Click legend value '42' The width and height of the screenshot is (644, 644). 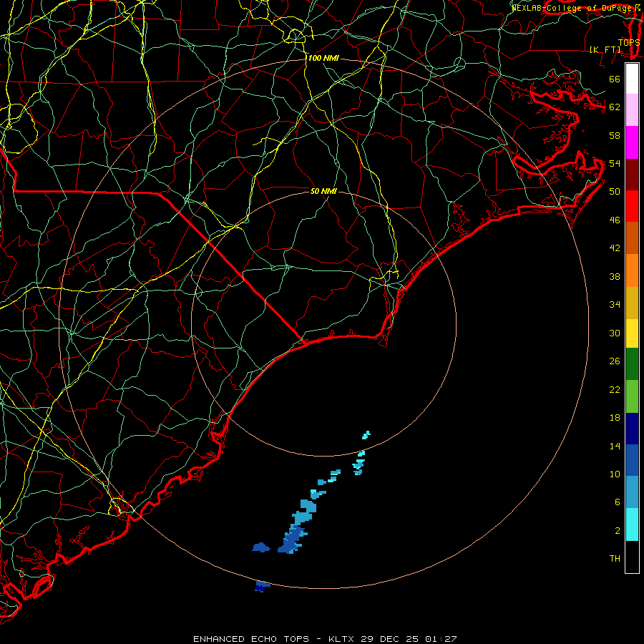[x=615, y=248]
